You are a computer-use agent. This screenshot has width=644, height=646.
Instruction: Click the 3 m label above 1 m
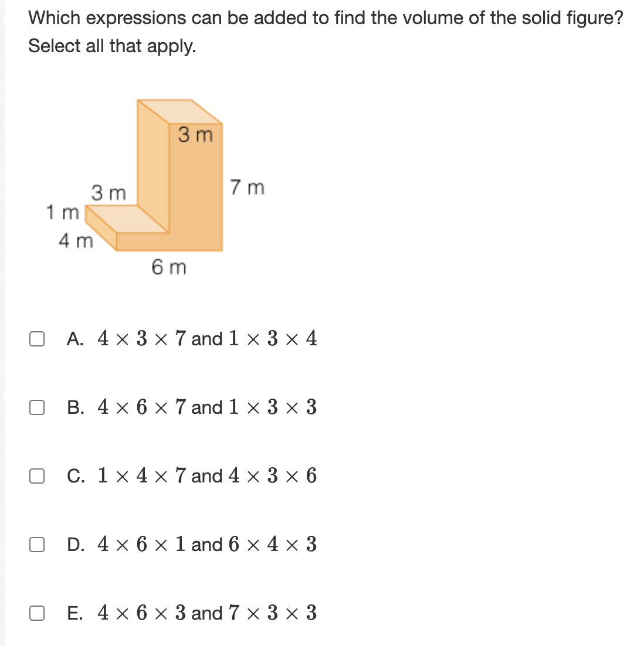click(x=108, y=193)
